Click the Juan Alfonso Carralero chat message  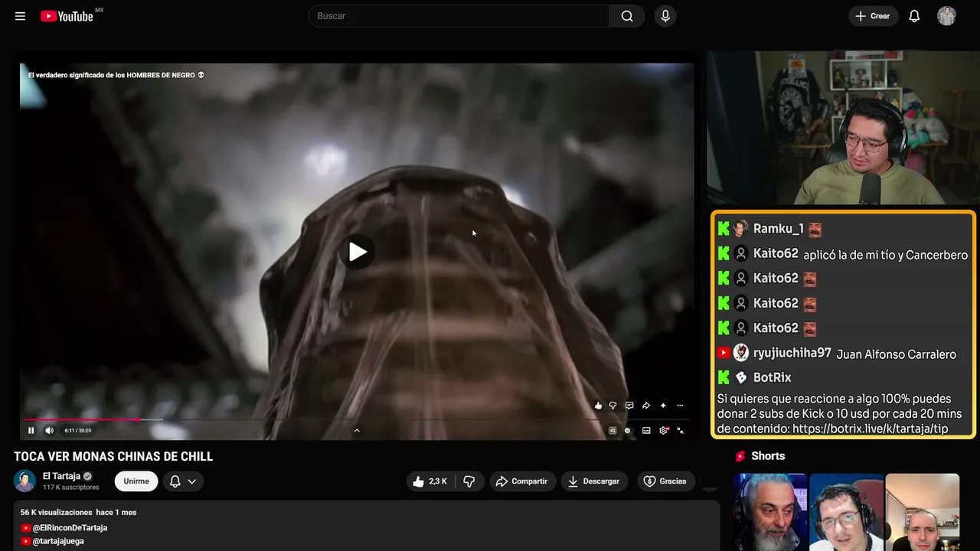(x=897, y=354)
